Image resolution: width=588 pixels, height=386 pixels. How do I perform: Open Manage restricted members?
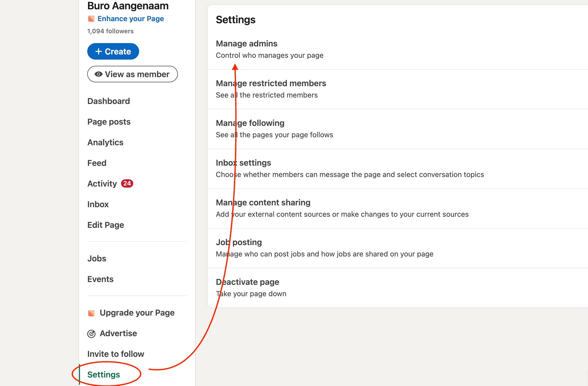click(398, 89)
